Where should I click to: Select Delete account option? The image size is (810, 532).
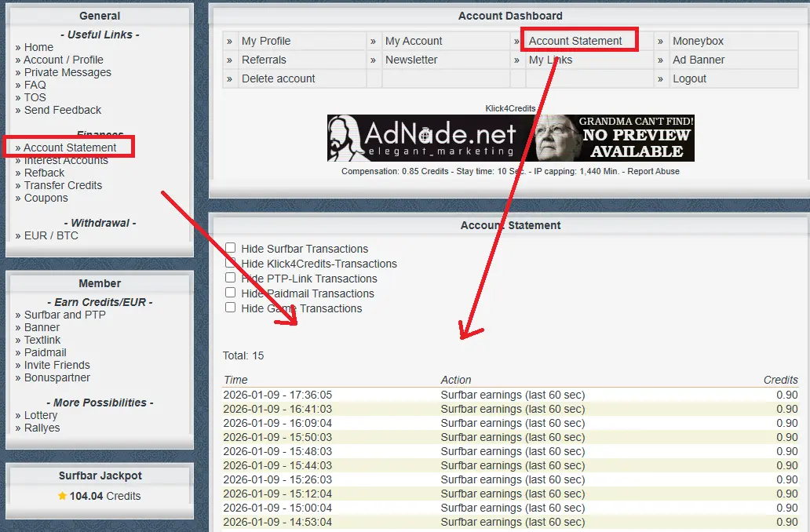279,78
